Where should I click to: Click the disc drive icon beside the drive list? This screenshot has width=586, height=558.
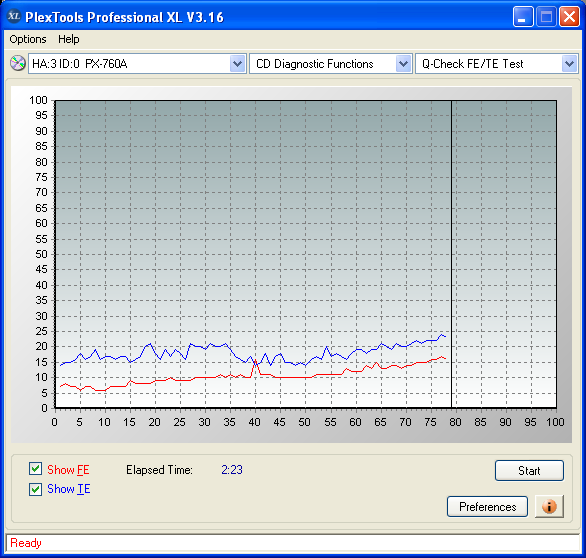[x=17, y=63]
